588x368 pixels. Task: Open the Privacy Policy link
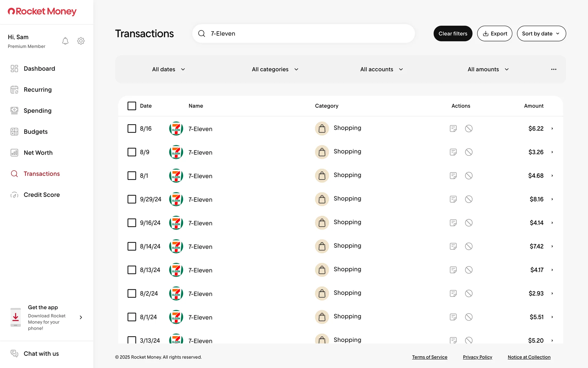477,357
